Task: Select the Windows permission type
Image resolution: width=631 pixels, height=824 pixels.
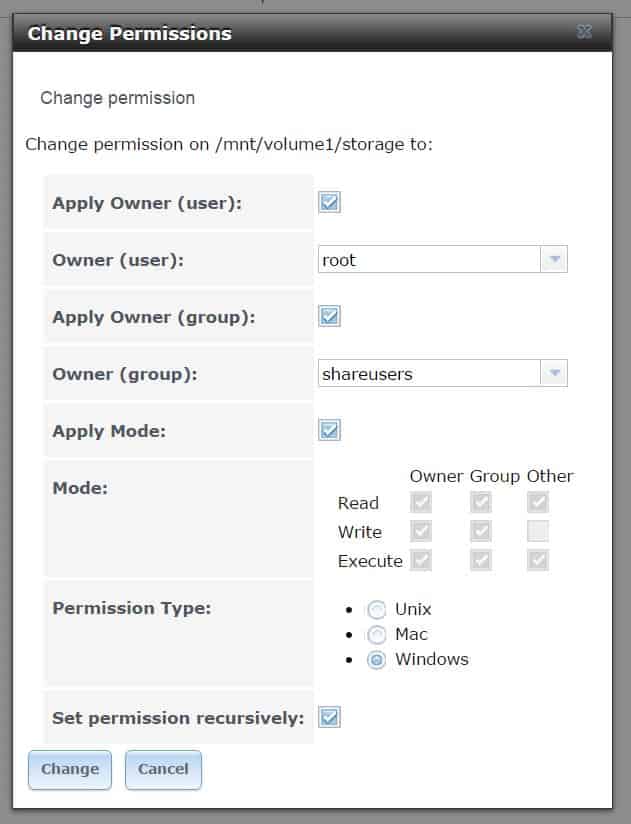Action: [x=377, y=660]
